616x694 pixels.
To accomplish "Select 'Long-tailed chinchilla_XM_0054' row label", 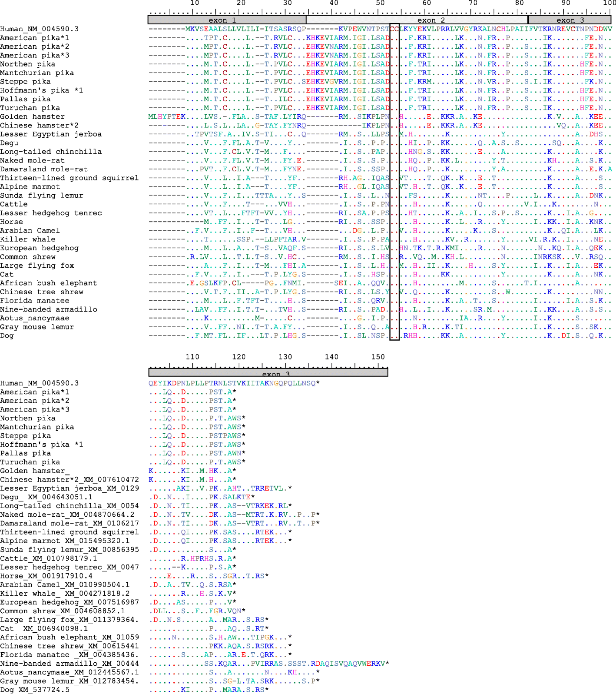I will point(70,506).
